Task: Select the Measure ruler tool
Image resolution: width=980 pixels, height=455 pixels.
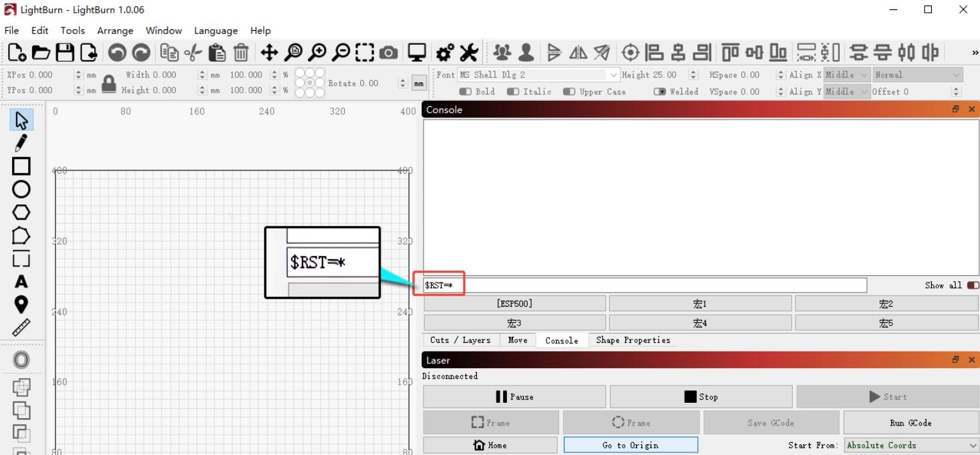Action: point(21,327)
